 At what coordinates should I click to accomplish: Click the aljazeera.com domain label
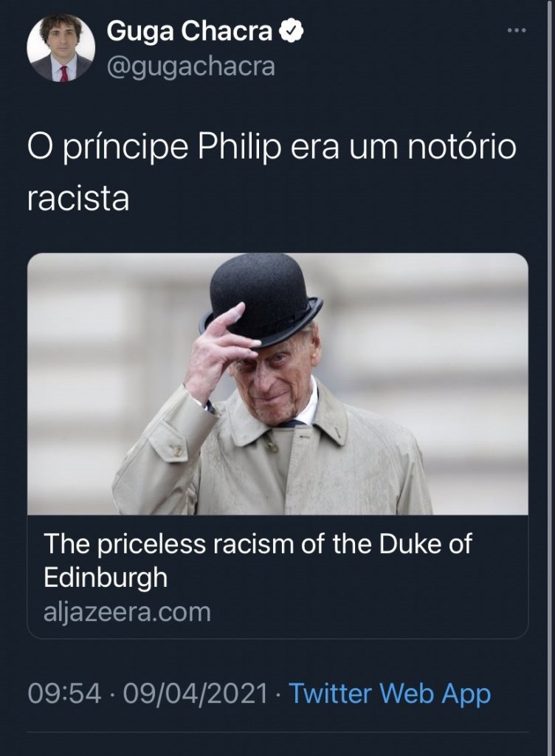click(x=127, y=612)
